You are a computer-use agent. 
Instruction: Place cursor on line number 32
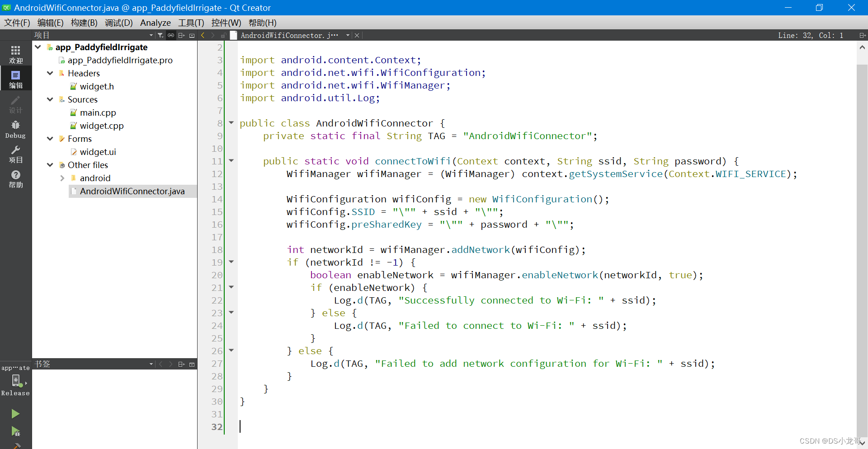pos(217,426)
